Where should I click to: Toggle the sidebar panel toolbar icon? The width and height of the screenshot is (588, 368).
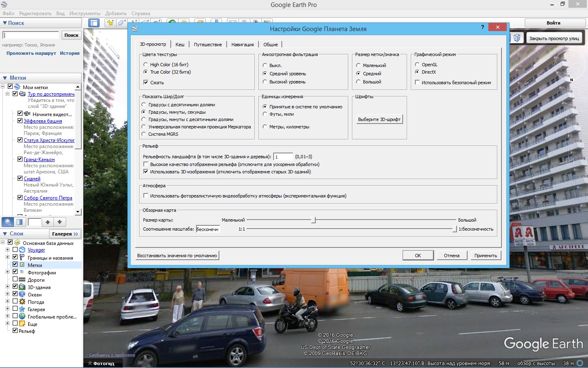click(x=94, y=23)
